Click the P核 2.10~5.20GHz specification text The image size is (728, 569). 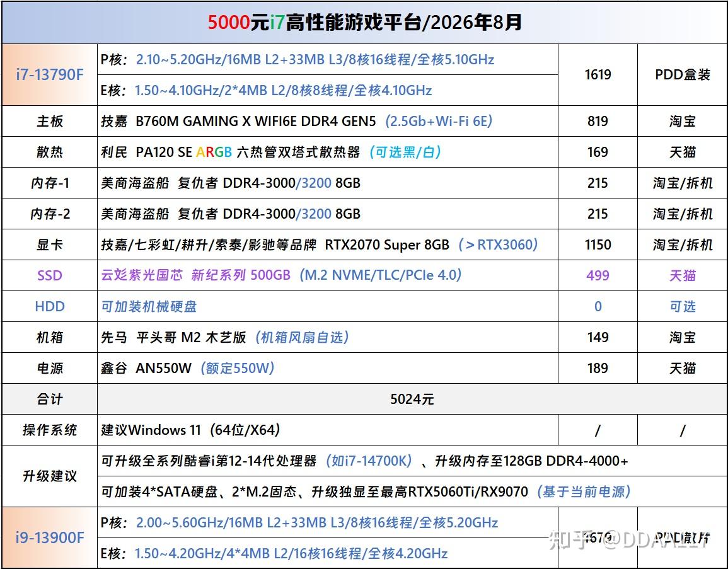(x=298, y=59)
